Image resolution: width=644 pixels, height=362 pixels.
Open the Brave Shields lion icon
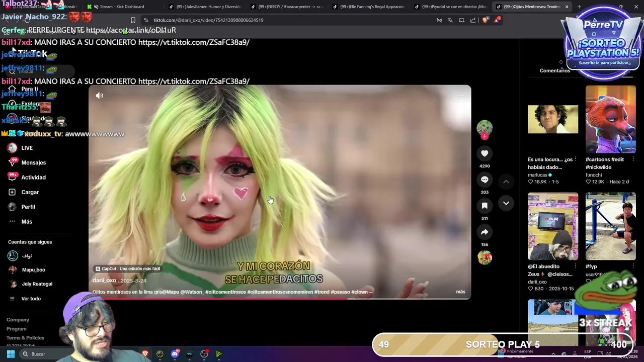click(485, 20)
